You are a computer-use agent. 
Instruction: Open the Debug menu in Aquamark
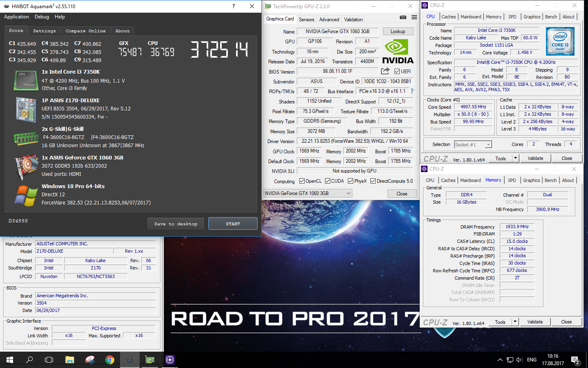click(42, 17)
